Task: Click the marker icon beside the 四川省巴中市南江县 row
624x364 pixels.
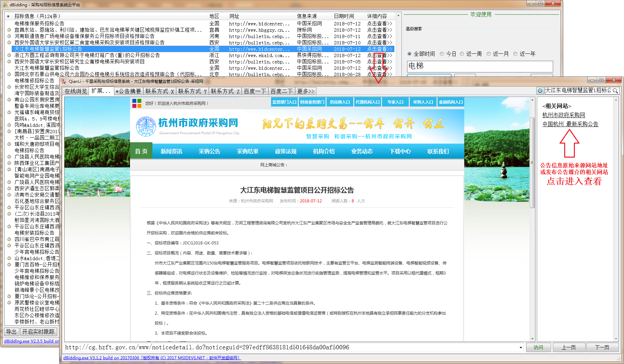Action: point(9,239)
